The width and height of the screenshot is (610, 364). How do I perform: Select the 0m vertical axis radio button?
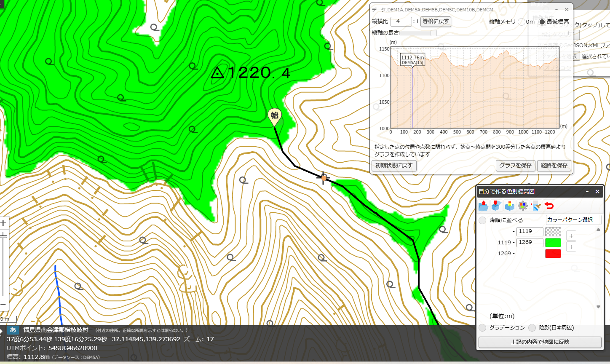click(522, 22)
